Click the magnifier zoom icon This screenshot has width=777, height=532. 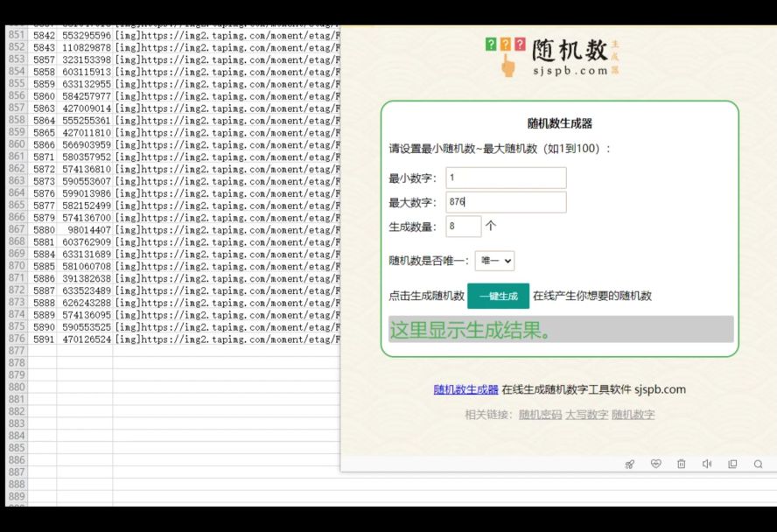point(758,465)
